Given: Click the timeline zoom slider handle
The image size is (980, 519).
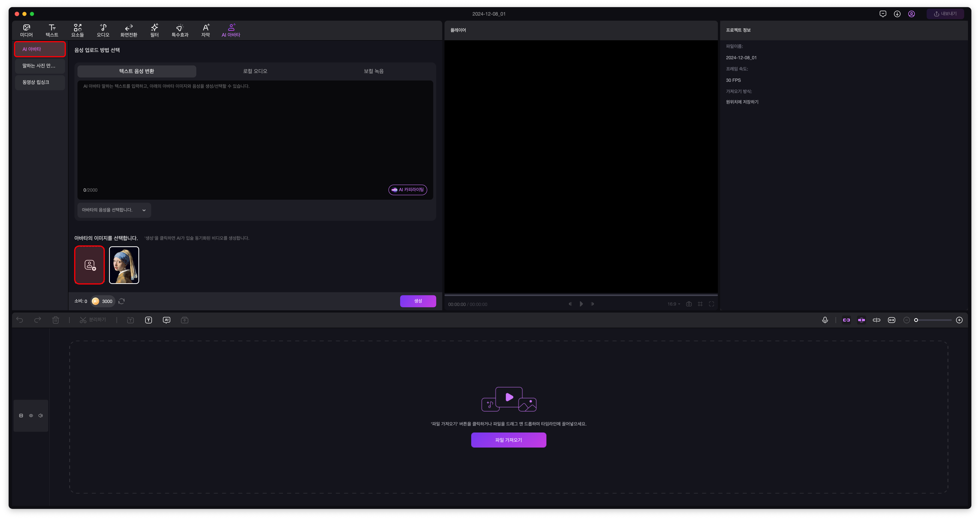Looking at the screenshot, I should [916, 320].
